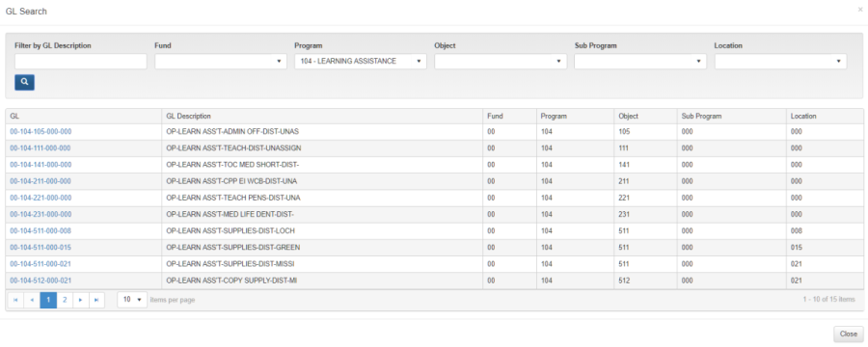Image resolution: width=868 pixels, height=347 pixels.
Task: Open GL link 00-104-511-000-008
Action: [x=41, y=230]
